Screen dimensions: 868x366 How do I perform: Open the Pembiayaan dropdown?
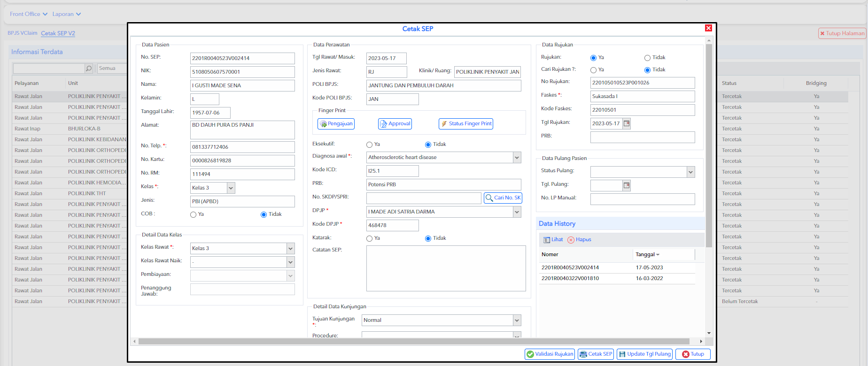(290, 276)
